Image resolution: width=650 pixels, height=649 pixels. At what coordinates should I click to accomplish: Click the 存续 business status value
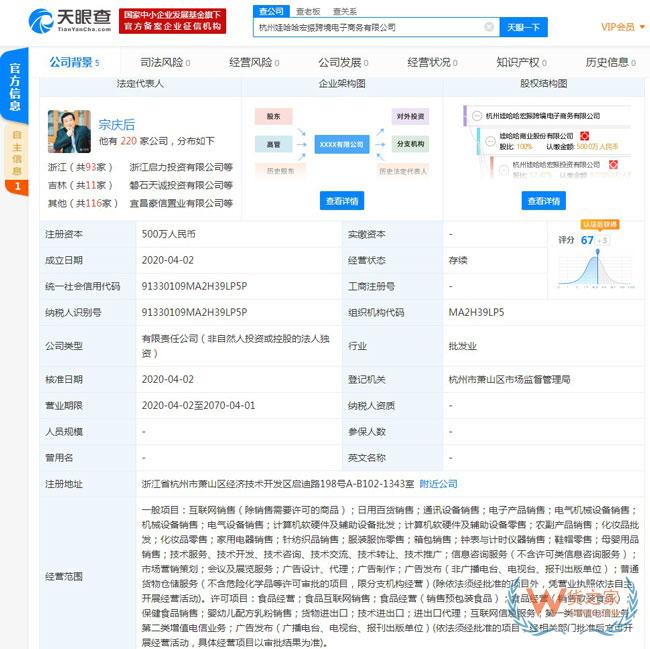click(x=458, y=260)
